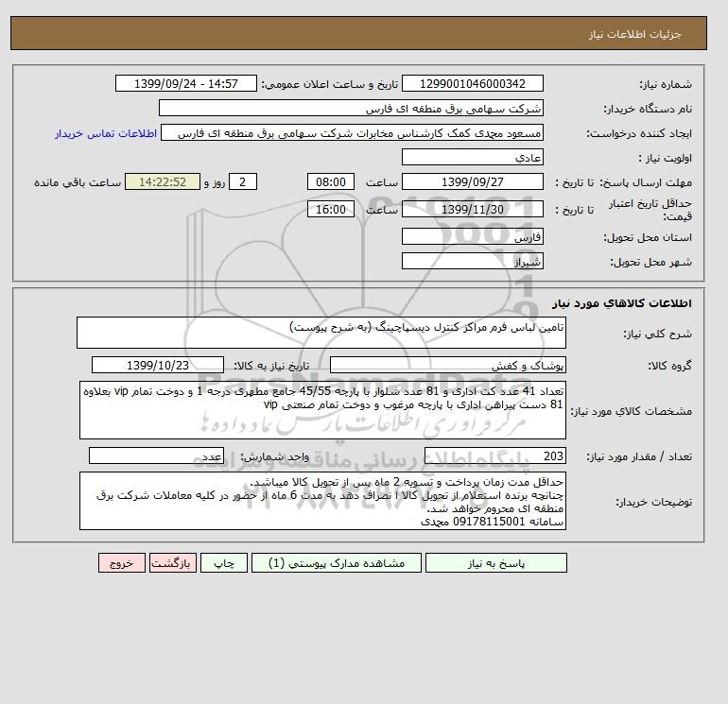Click the header جزئیات اطلاعات نیاز
The image size is (728, 704).
click(634, 34)
